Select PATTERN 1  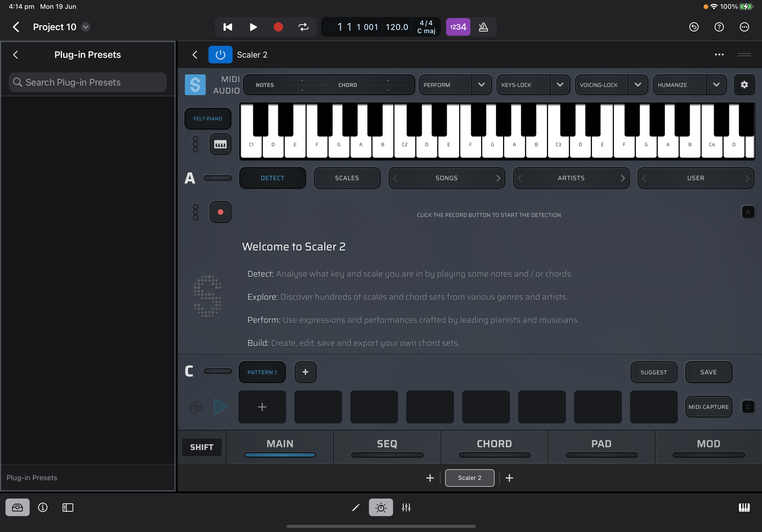(262, 372)
